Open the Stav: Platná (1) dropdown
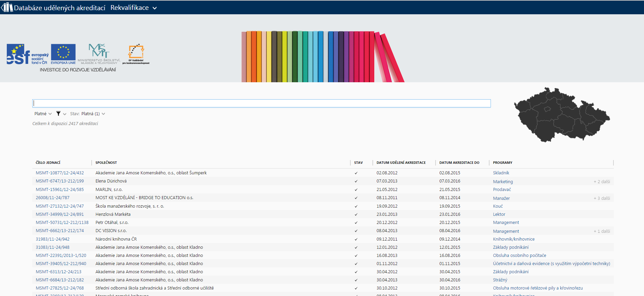Image resolution: width=644 pixels, height=296 pixels. point(88,114)
